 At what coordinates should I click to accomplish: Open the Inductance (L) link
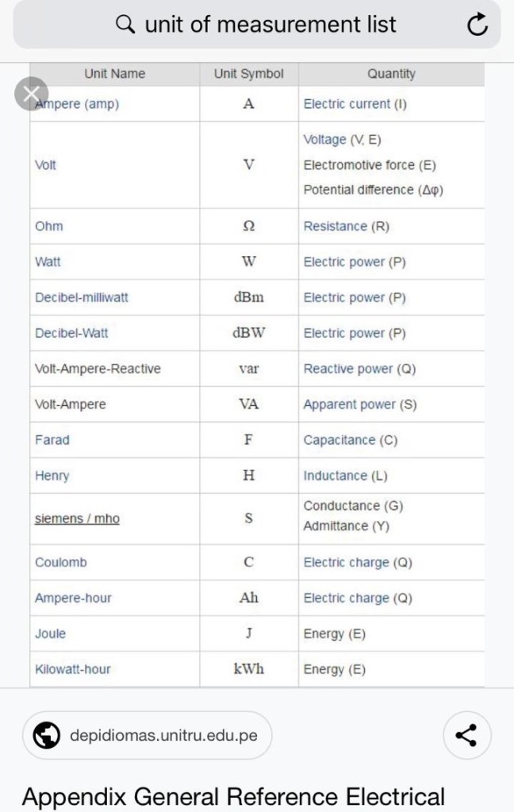click(345, 476)
